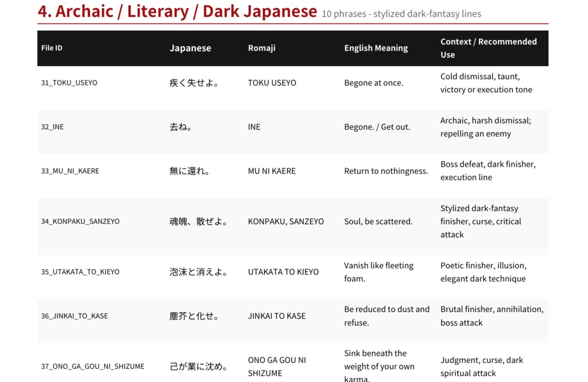This screenshot has height=382, width=588.
Task: Select the Japanese phrase 泡沫と消えよ。
Action: pos(199,272)
